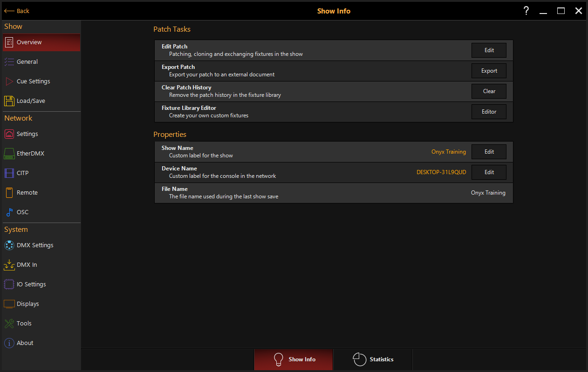Click the orange Onyx Training show name
This screenshot has width=588, height=372.
[x=449, y=152]
